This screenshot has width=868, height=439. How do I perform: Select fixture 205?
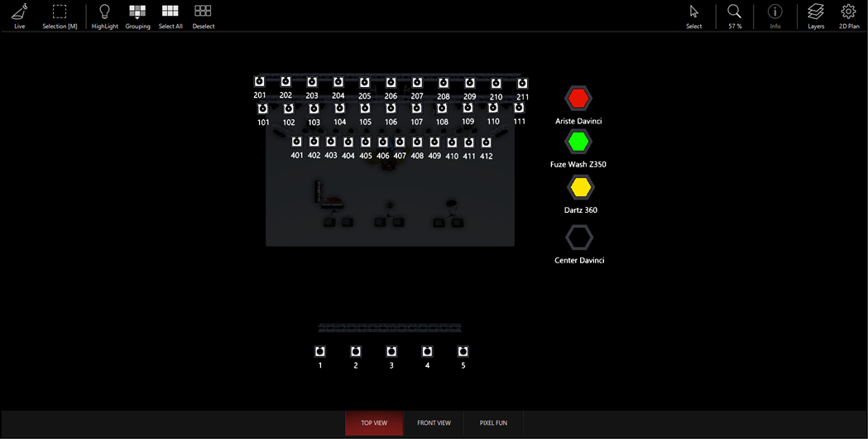pos(364,83)
